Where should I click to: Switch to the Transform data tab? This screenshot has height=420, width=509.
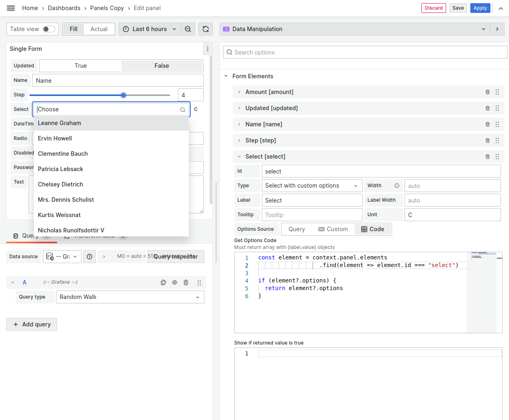[93, 235]
